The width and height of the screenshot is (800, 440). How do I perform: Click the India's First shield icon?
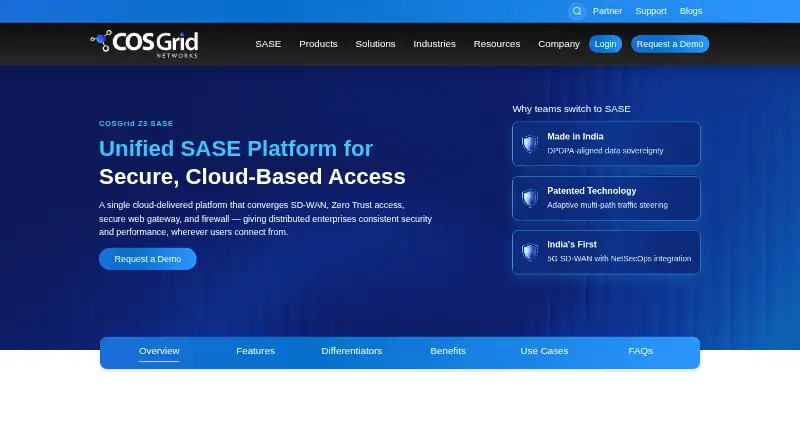coord(530,252)
